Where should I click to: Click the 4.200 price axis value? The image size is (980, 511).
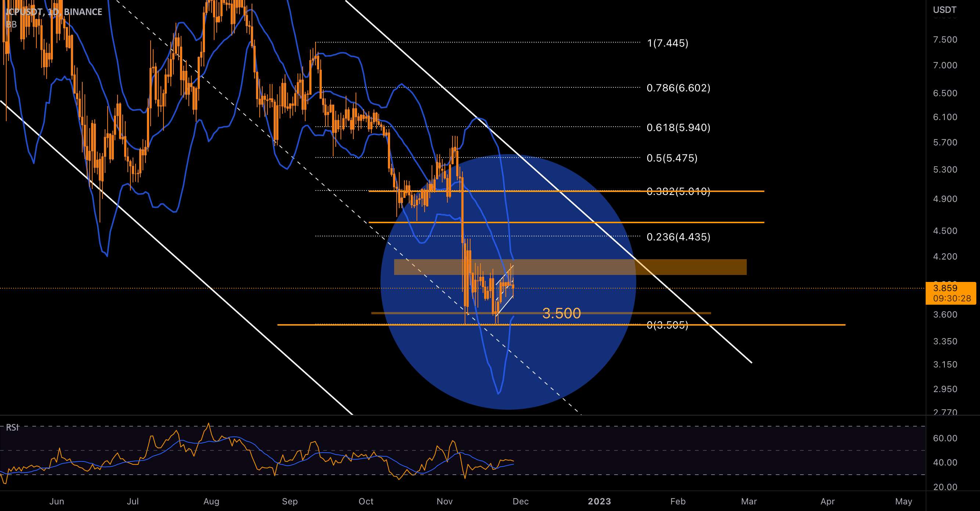(945, 256)
